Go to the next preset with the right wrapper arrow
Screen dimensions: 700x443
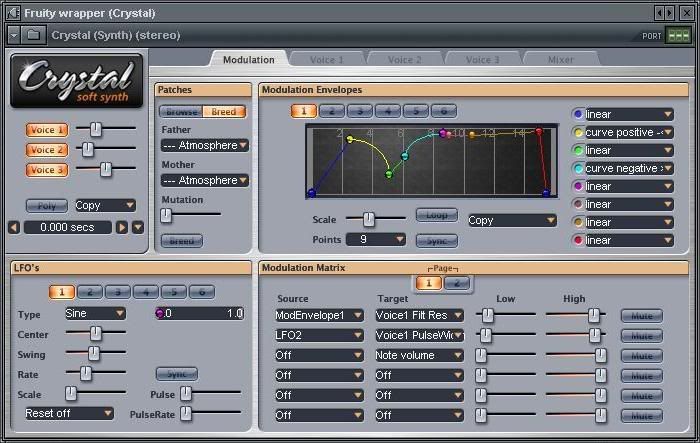point(669,13)
